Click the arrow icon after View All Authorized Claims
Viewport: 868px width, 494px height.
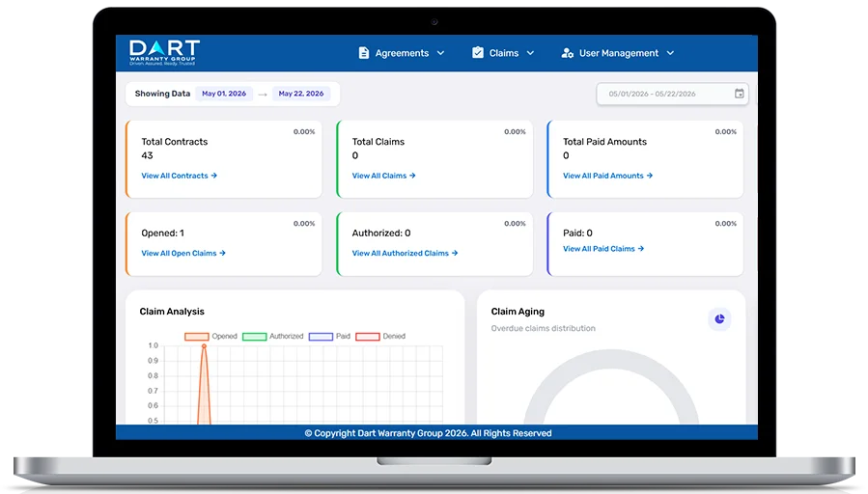click(x=455, y=253)
